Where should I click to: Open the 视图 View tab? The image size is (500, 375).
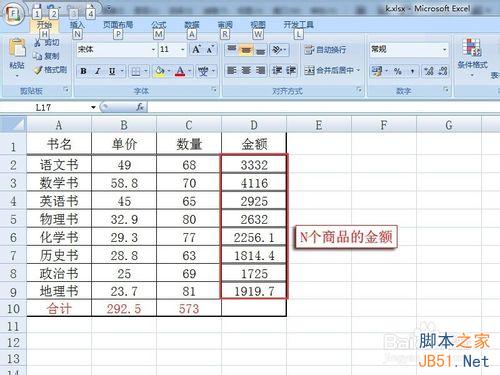[258, 25]
